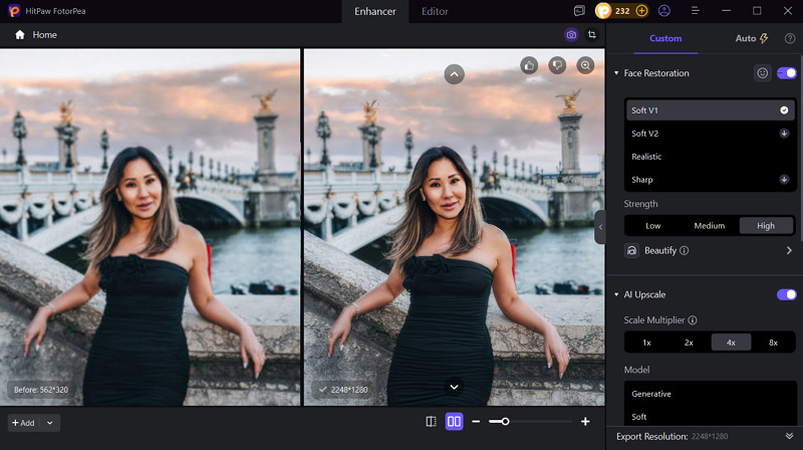Expand Beautify options chevron
The image size is (803, 450).
[x=789, y=250]
